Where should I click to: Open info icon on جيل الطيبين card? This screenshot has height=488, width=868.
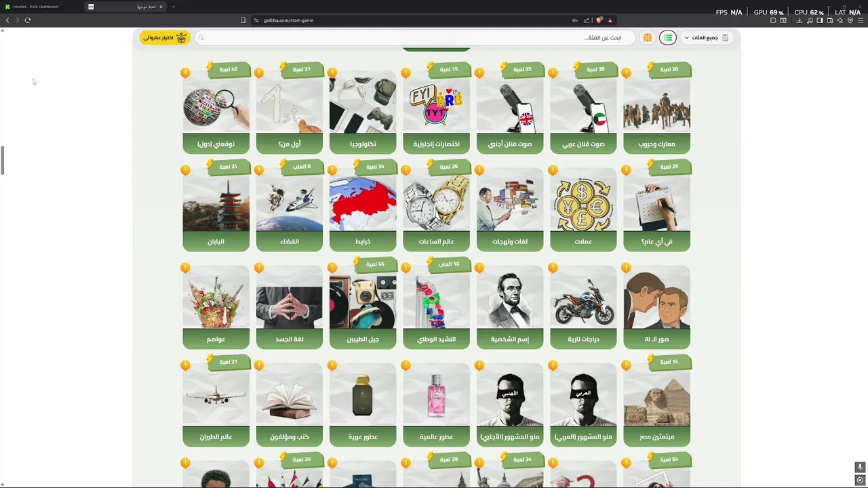(332, 268)
